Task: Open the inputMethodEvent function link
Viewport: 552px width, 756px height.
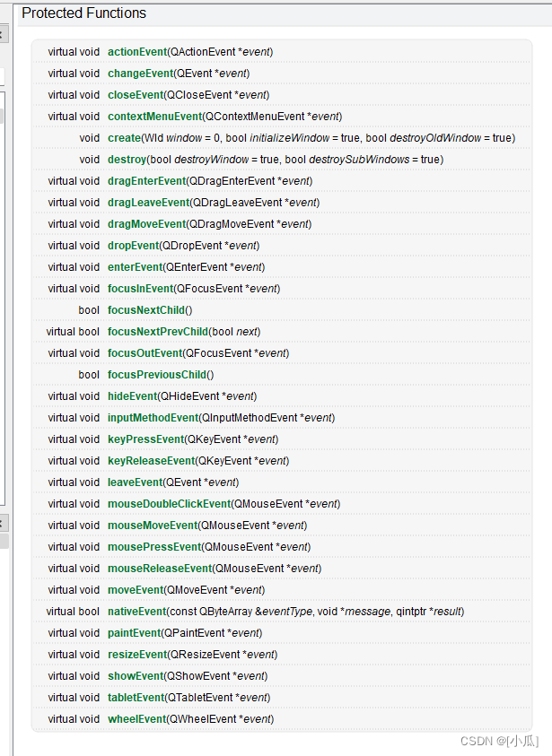Action: (153, 418)
